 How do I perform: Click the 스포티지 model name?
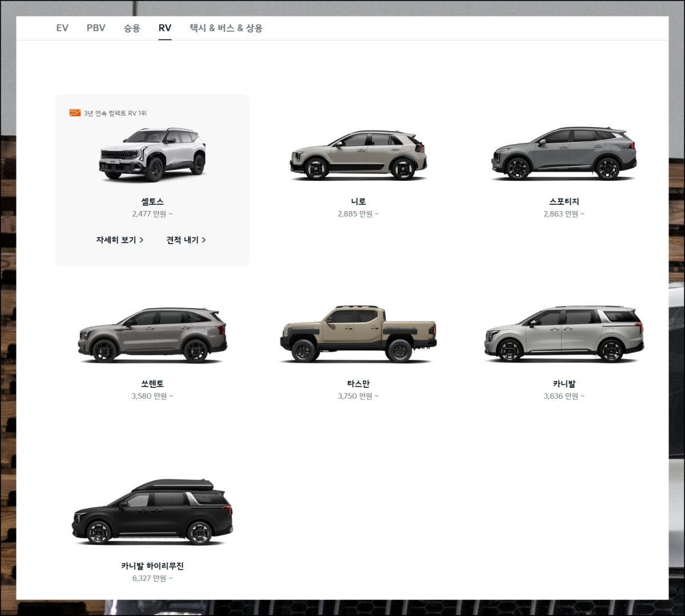564,201
